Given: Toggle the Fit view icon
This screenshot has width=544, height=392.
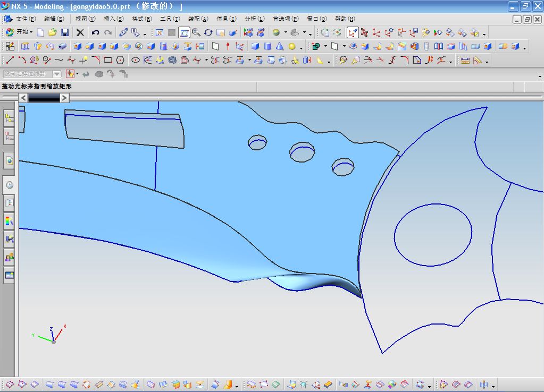Looking at the screenshot, I should pos(159,32).
